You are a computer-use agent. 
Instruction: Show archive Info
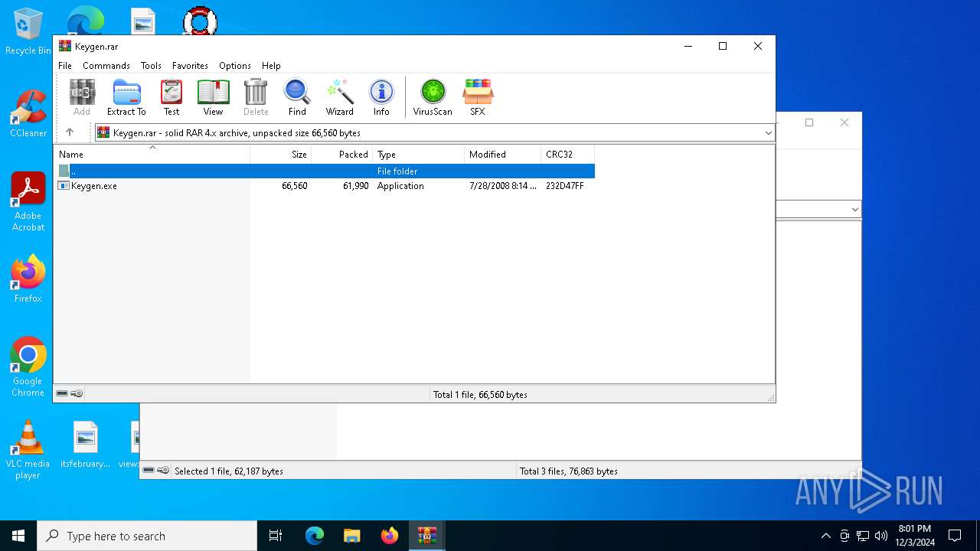click(x=381, y=97)
